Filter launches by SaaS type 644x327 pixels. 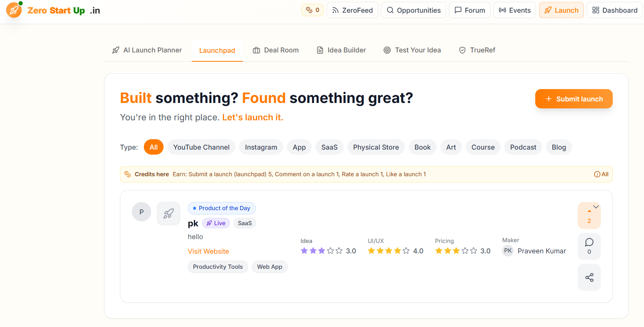(329, 147)
